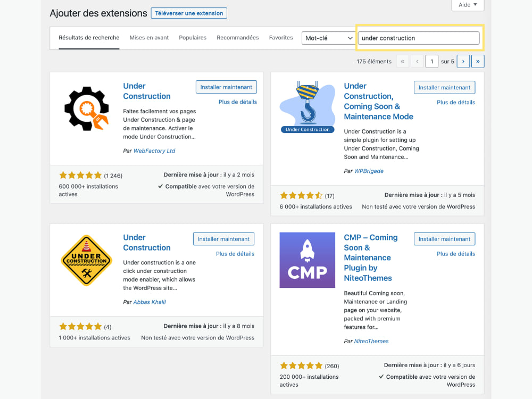Install WebFactory Under Construction plugin

(226, 87)
